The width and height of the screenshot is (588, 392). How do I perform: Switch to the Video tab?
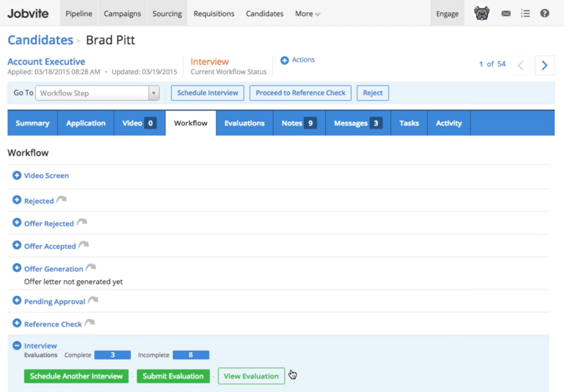pyautogui.click(x=139, y=123)
